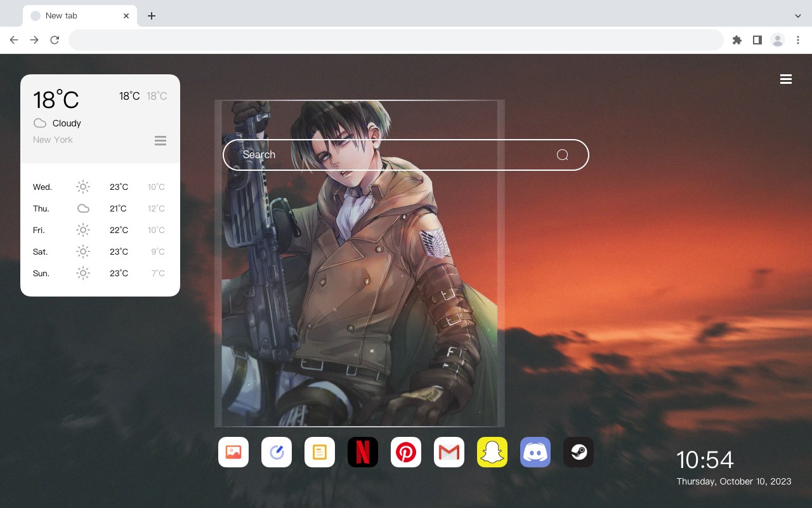Click the 12°C low temperature value
This screenshot has width=812, height=508.
(x=156, y=208)
